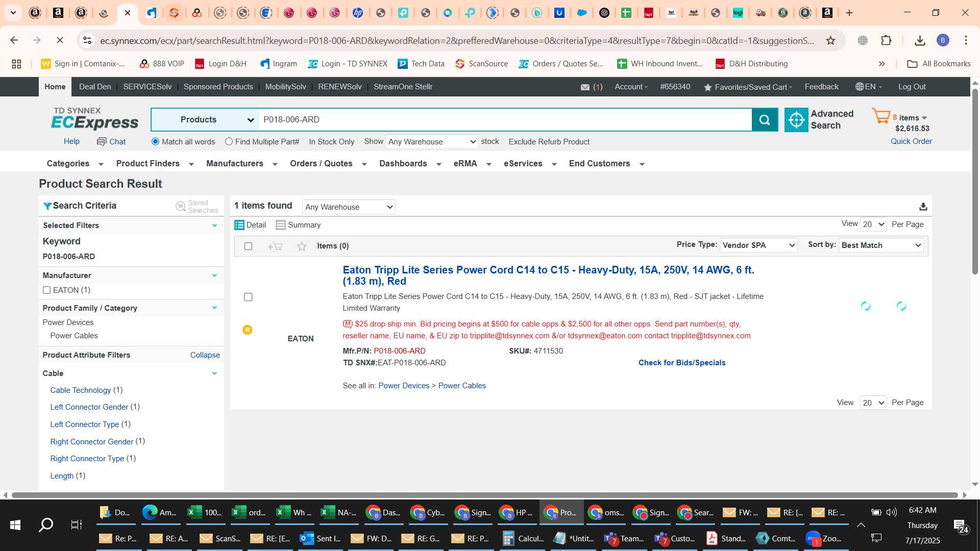This screenshot has height=551, width=980.
Task: Open the Categories menu
Action: [75, 164]
